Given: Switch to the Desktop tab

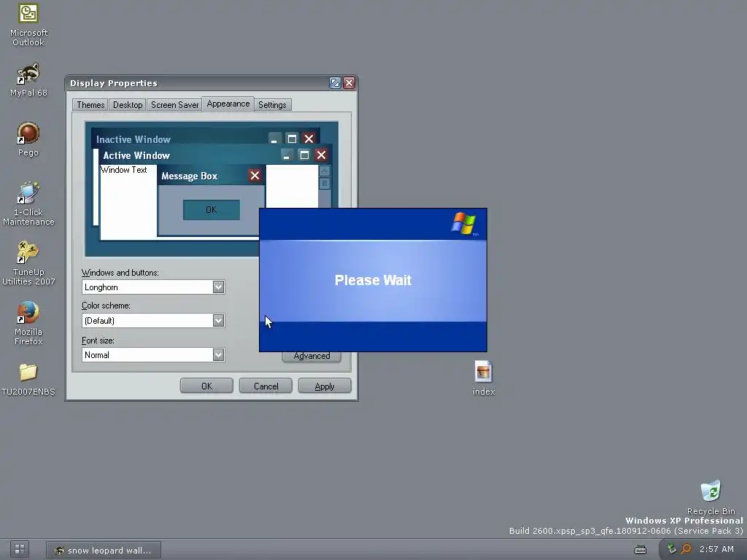Looking at the screenshot, I should 128,105.
